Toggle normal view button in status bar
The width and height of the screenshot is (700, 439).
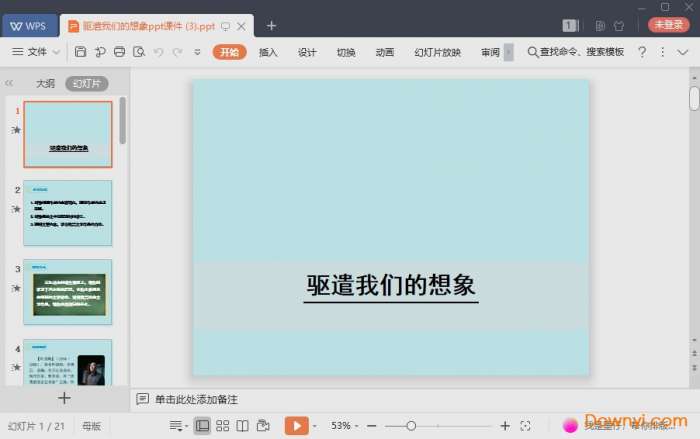click(x=202, y=426)
